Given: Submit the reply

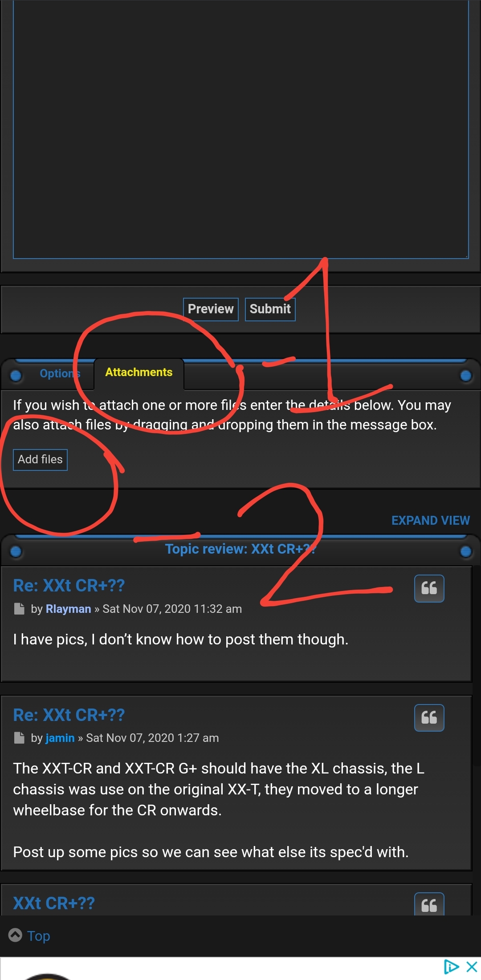Looking at the screenshot, I should [x=270, y=309].
